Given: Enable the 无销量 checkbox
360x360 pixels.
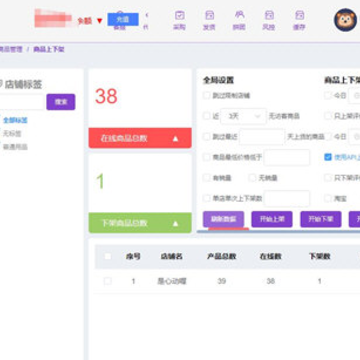Looking at the screenshot, I should pyautogui.click(x=252, y=178).
